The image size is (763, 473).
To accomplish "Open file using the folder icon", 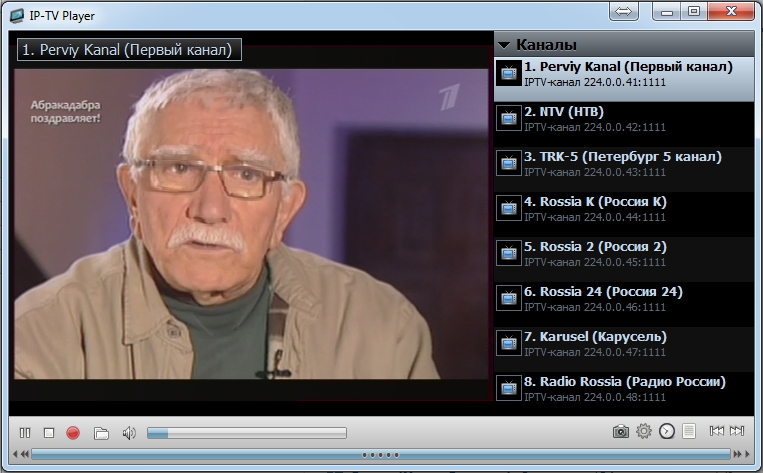I will tap(101, 433).
